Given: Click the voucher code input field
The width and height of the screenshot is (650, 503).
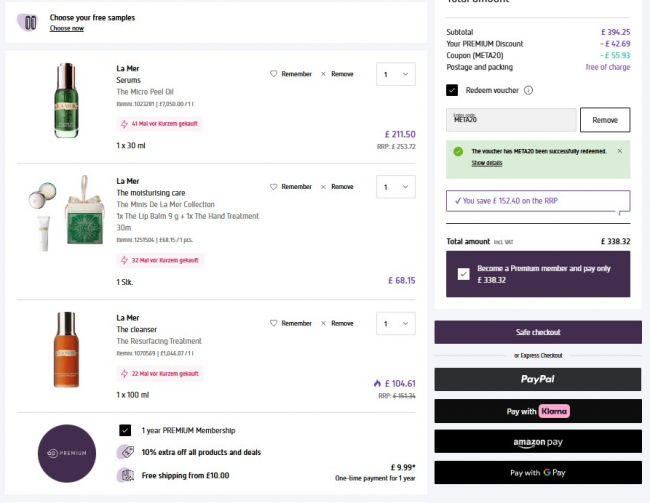Looking at the screenshot, I should pos(510,120).
